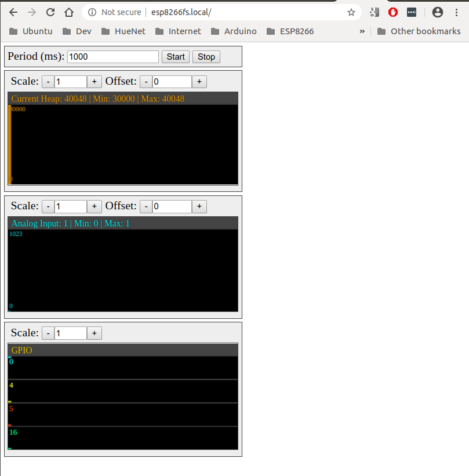The width and height of the screenshot is (469, 476).
Task: Click the Period (ms) input field
Action: coord(113,56)
